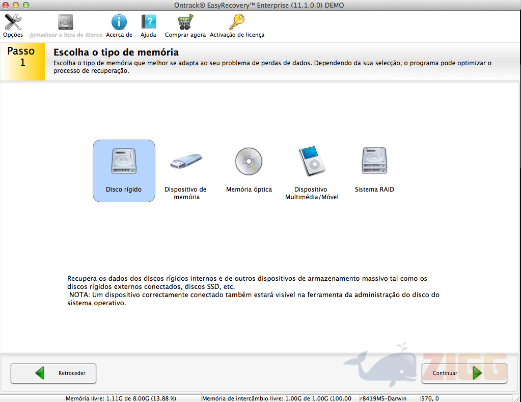
Task: Click the Memória livre status bar text
Action: [x=121, y=398]
